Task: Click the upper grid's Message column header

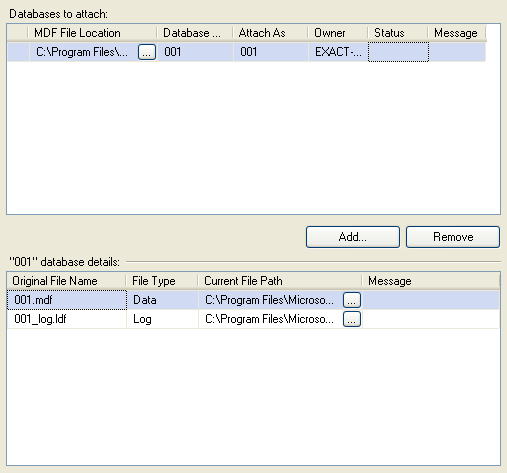Action: pyautogui.click(x=457, y=33)
